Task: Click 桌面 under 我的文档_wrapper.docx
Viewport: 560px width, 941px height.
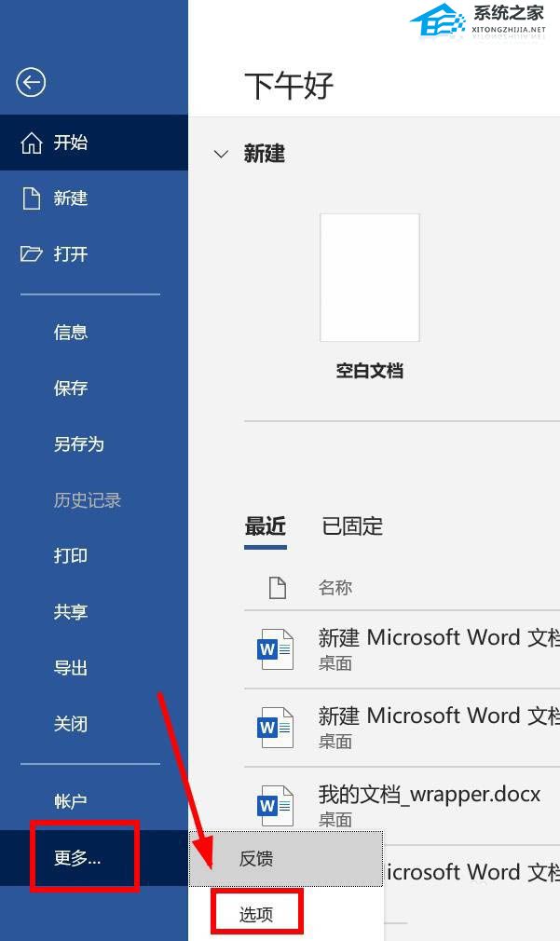Action: click(335, 819)
